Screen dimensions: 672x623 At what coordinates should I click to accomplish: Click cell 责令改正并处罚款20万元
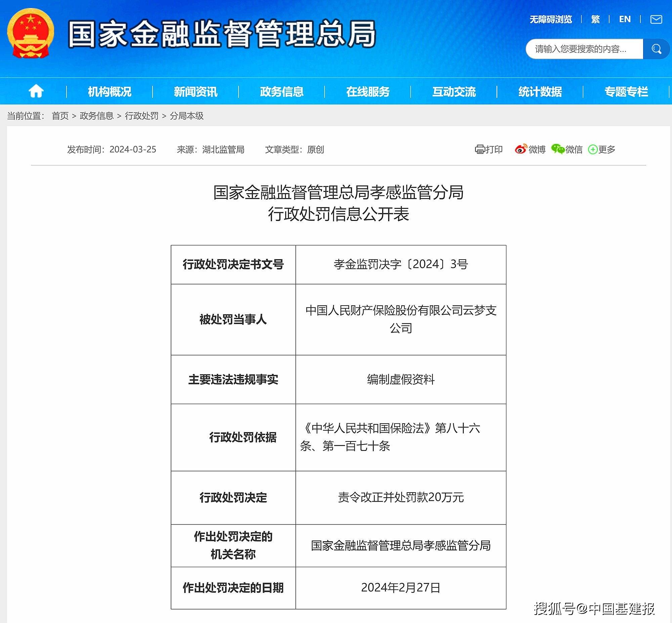tap(401, 497)
